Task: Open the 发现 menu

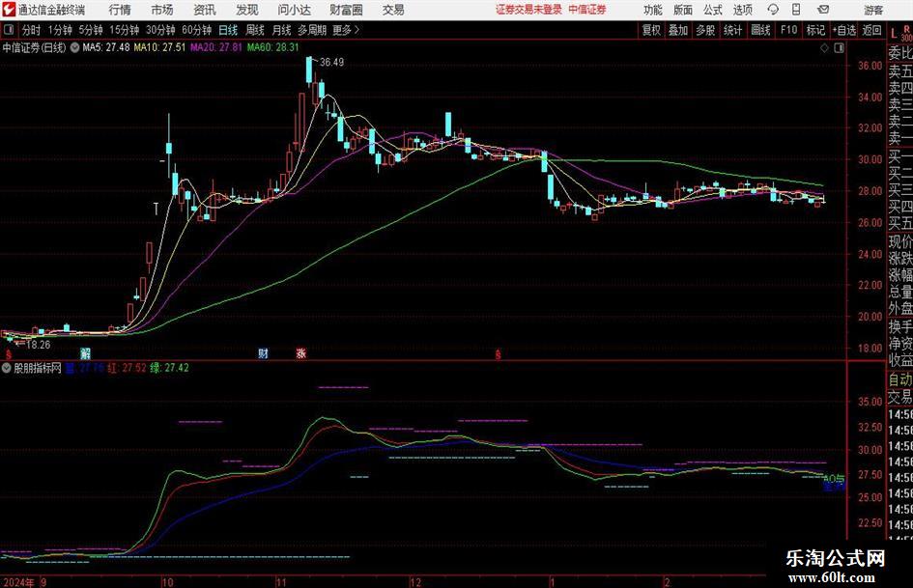Action: click(247, 10)
